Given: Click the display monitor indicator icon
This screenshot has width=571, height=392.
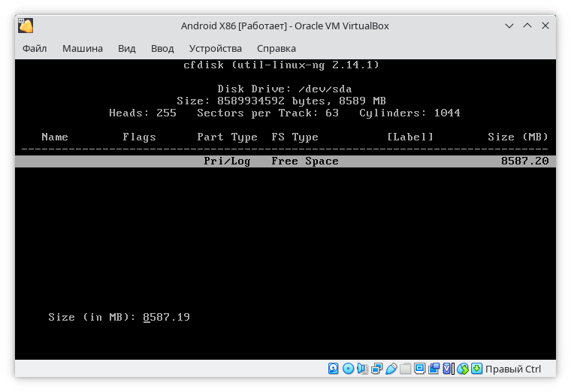Looking at the screenshot, I should 420,369.
